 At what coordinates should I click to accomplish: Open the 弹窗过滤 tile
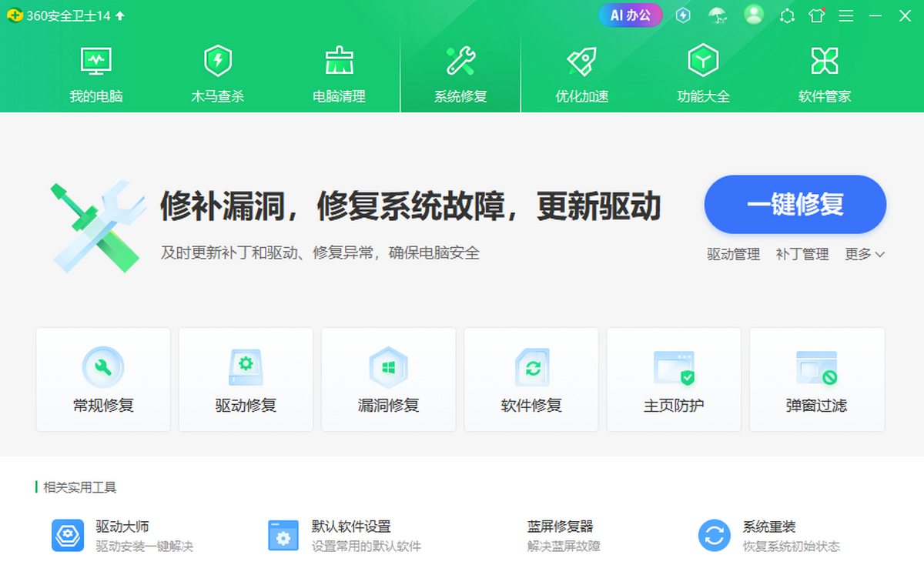tap(816, 379)
